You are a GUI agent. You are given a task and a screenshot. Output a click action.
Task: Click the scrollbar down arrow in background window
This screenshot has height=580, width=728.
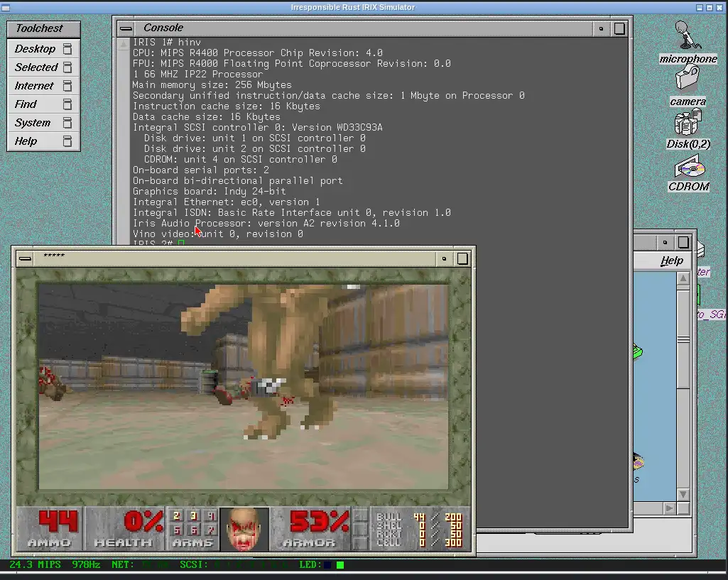click(x=683, y=494)
